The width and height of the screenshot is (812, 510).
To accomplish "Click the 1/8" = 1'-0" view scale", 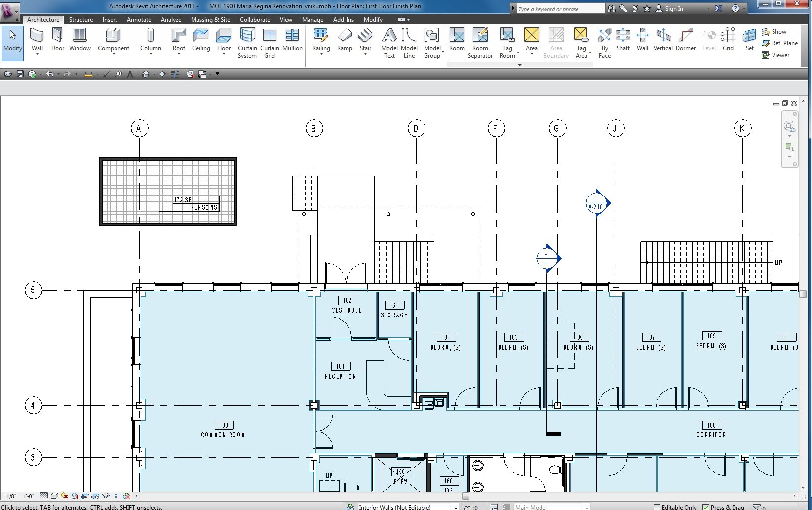I will pos(20,496).
